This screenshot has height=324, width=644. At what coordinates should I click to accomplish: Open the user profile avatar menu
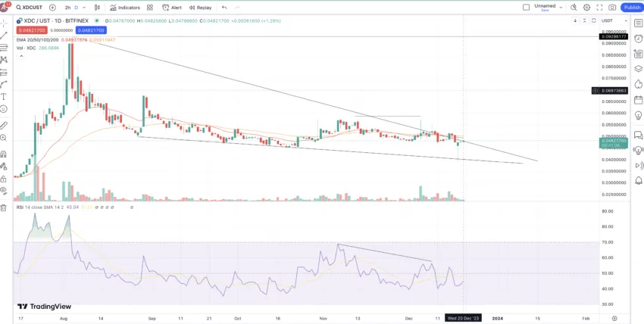(x=4, y=7)
